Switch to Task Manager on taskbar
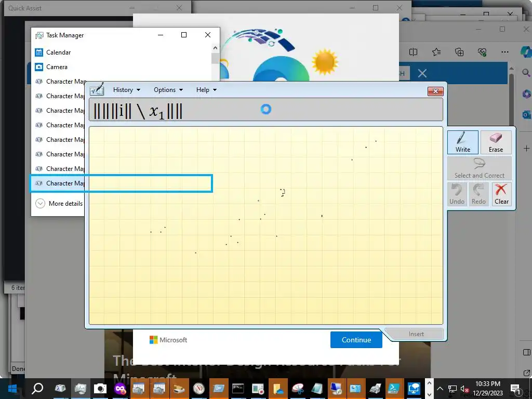This screenshot has width=532, height=399. (81, 389)
